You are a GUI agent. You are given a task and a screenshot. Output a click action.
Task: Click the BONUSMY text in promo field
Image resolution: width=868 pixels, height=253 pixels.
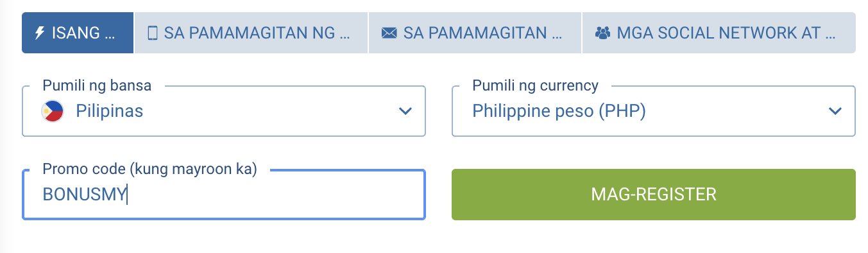click(85, 195)
